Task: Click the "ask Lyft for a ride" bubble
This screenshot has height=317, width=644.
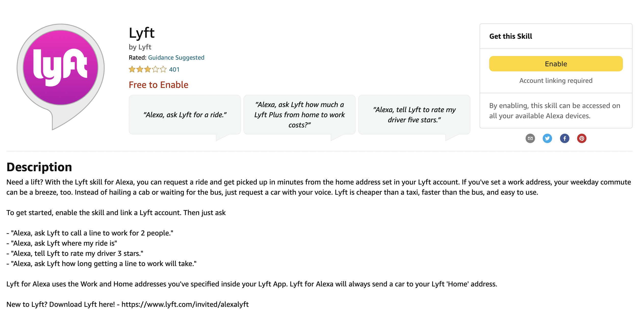Action: click(185, 115)
